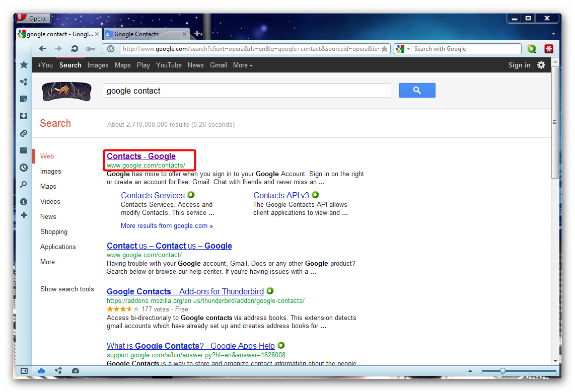Click More results from google.com

pyautogui.click(x=167, y=225)
